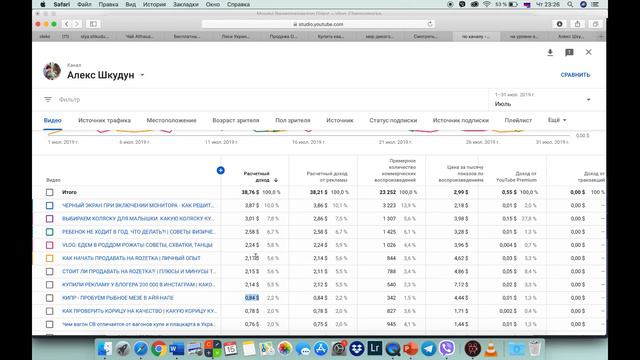Click the blue plus add-metric icon

220,170
